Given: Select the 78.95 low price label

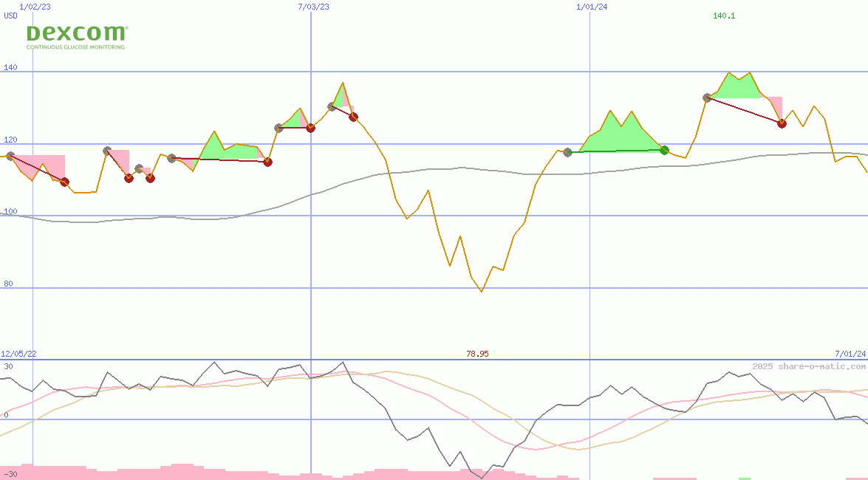Looking at the screenshot, I should point(477,354).
